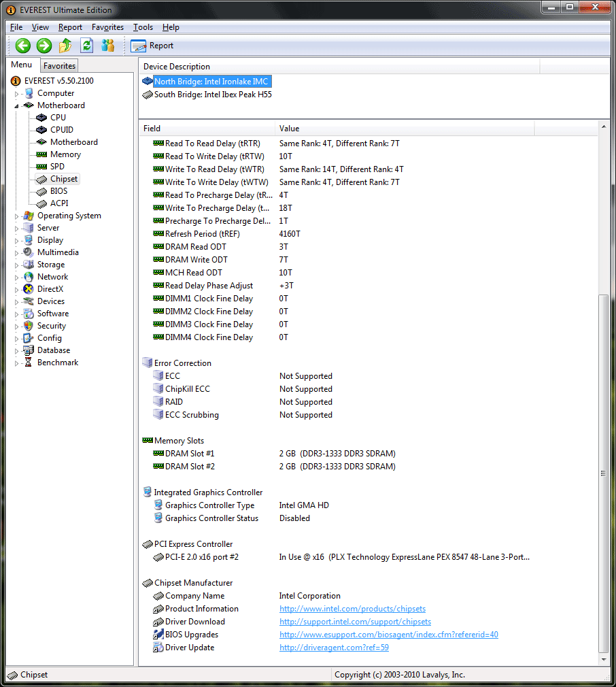The image size is (616, 687).
Task: Click the Report toolbar button
Action: (x=152, y=46)
